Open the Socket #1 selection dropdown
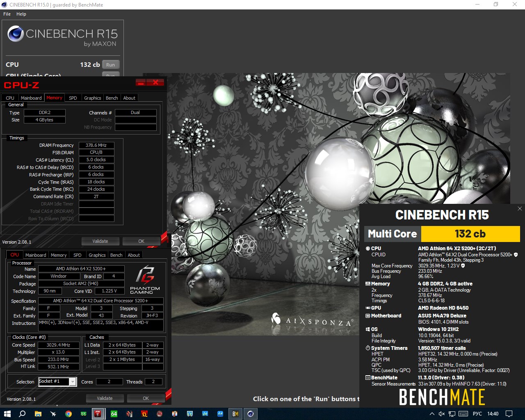Image resolution: width=525 pixels, height=420 pixels. (x=57, y=381)
